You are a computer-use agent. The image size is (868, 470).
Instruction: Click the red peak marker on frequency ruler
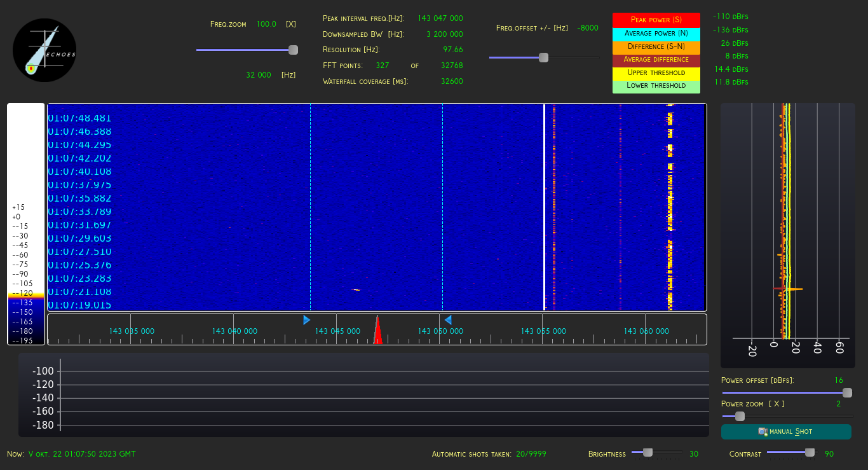point(377,333)
